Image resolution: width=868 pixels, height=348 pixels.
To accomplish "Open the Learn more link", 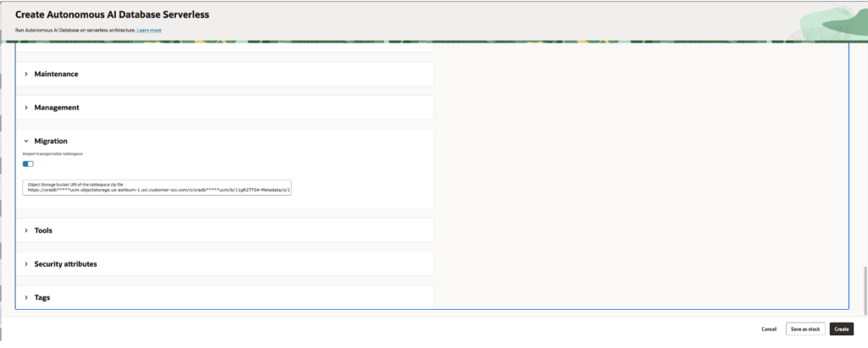I will point(149,30).
